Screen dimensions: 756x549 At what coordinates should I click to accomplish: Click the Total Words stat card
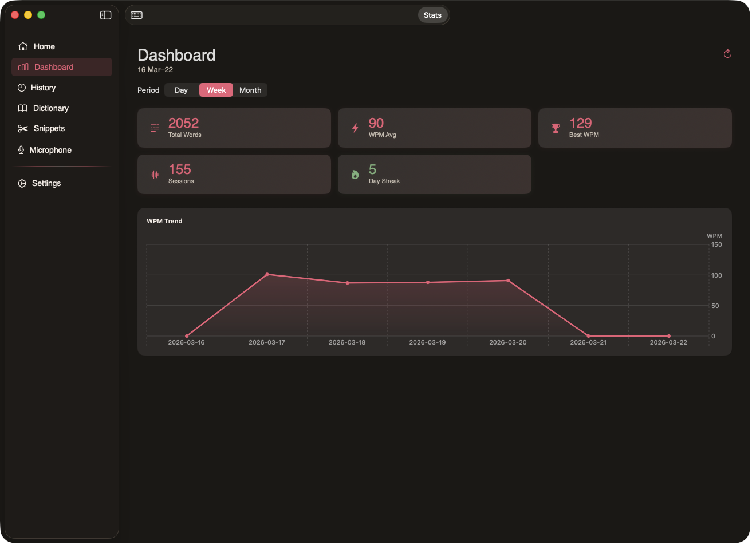[x=234, y=128]
